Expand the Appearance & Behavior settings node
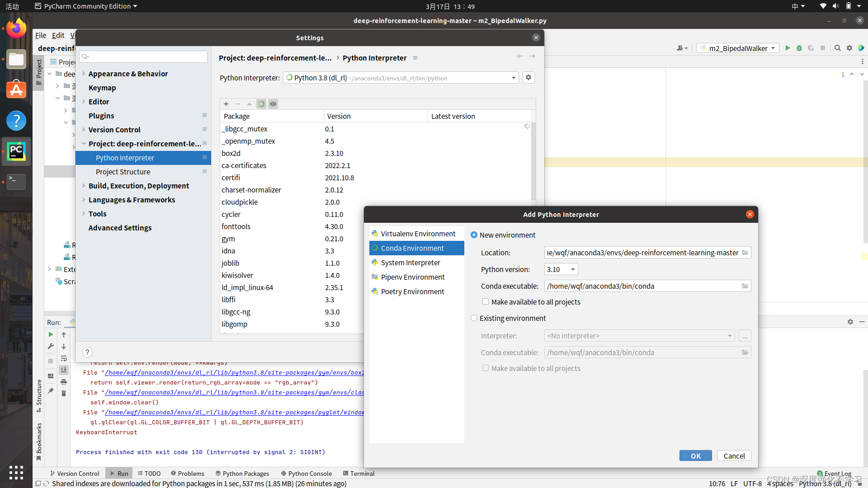Viewport: 868px width, 488px height. 84,74
